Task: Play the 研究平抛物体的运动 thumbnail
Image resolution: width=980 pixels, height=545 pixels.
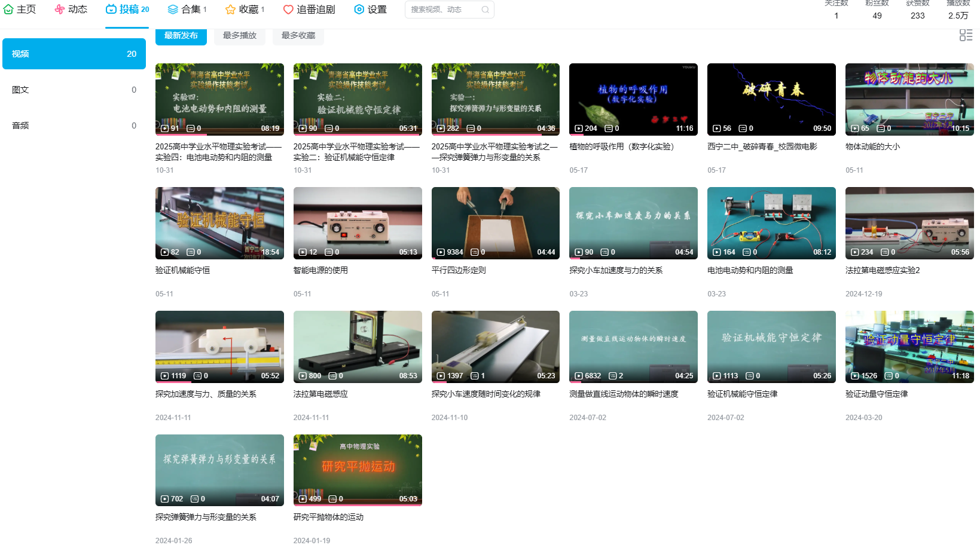Action: [x=357, y=470]
